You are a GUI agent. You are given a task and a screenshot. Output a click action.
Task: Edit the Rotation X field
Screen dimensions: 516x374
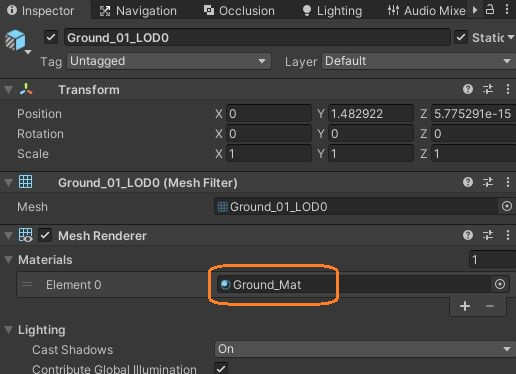pyautogui.click(x=269, y=134)
